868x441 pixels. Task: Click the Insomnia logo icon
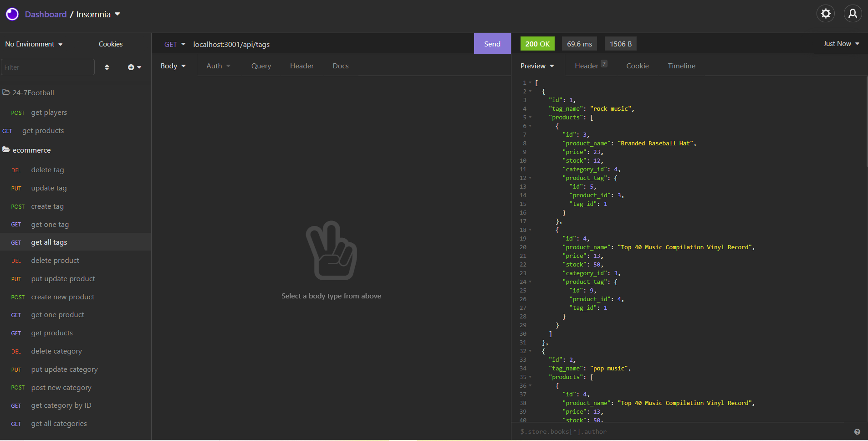tap(12, 14)
